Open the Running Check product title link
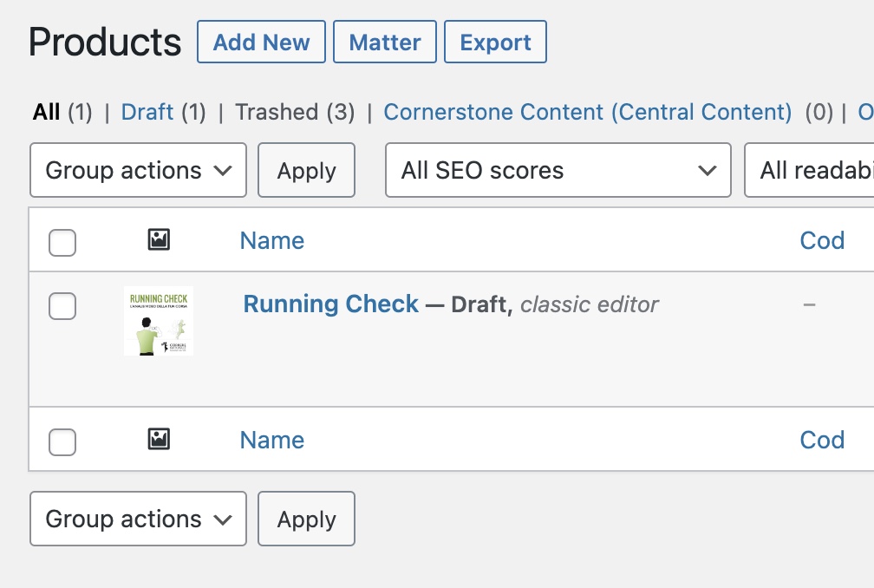The height and width of the screenshot is (588, 874). [330, 304]
